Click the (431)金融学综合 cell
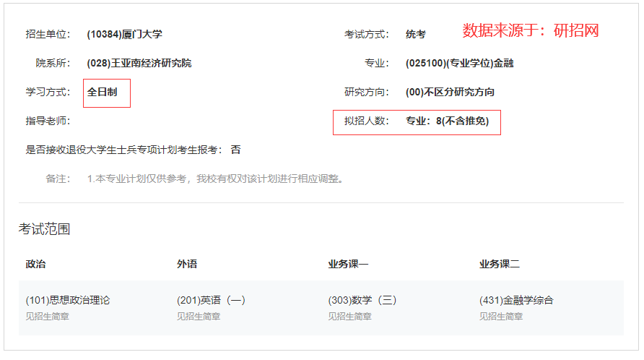This screenshot has width=644, height=360. click(x=516, y=300)
